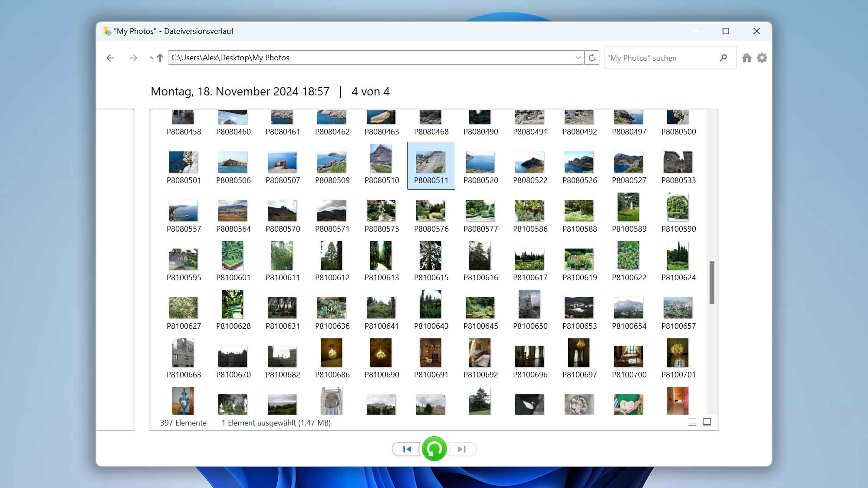Click the green Restore button
The image size is (868, 488).
[x=434, y=449]
